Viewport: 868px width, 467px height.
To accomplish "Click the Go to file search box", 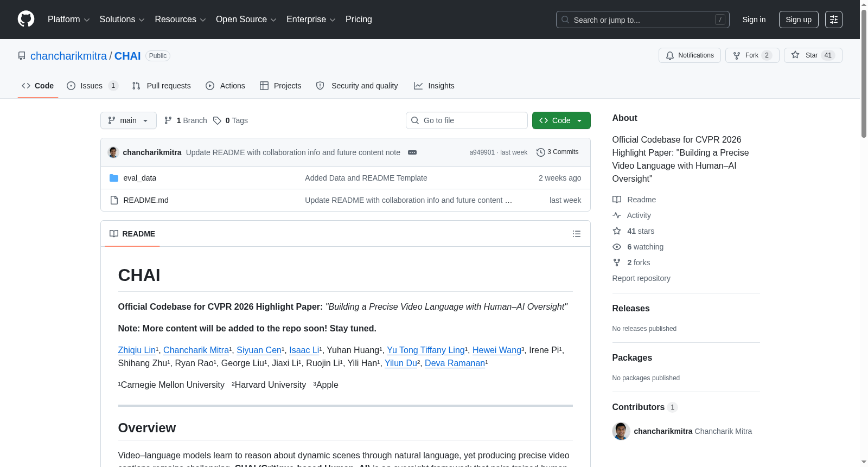I will pos(467,120).
